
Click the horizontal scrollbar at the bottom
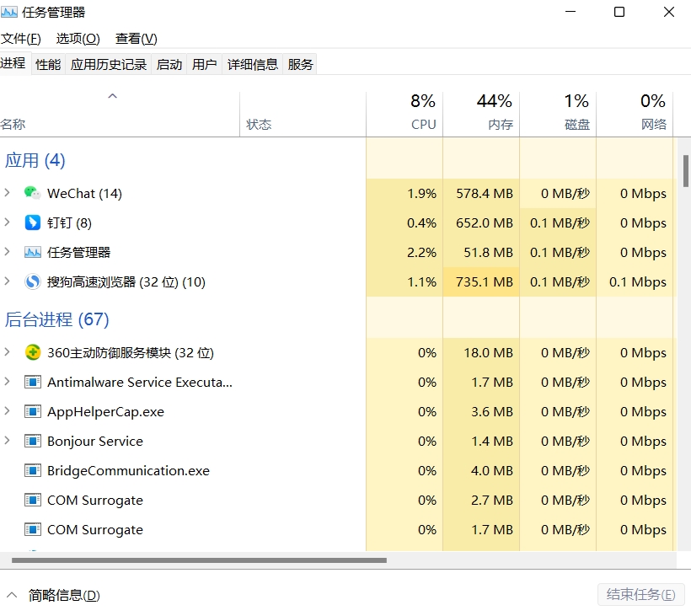click(x=199, y=560)
